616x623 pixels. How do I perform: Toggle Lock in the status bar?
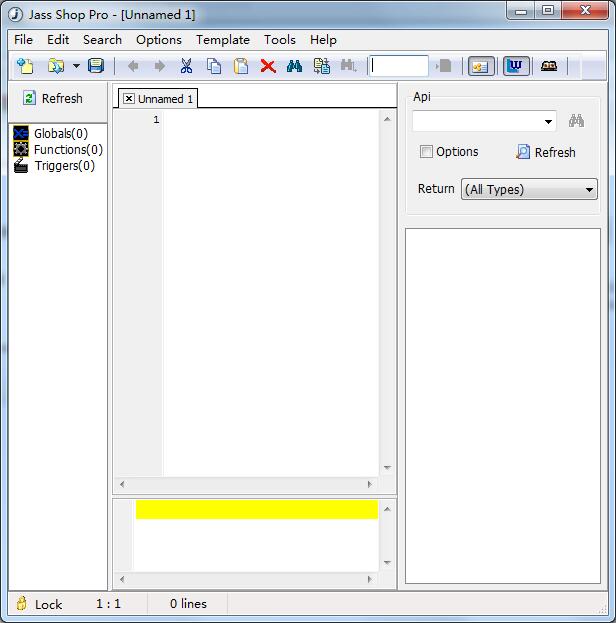pyautogui.click(x=48, y=604)
